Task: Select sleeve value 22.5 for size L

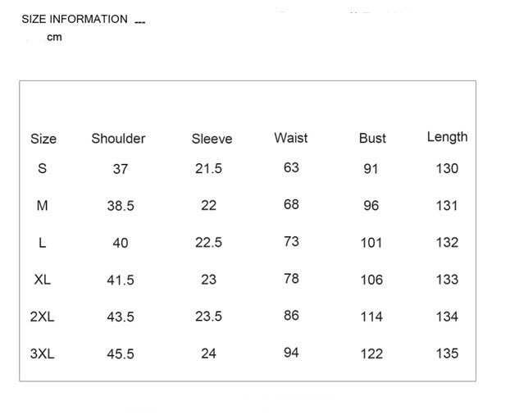Action: point(208,243)
